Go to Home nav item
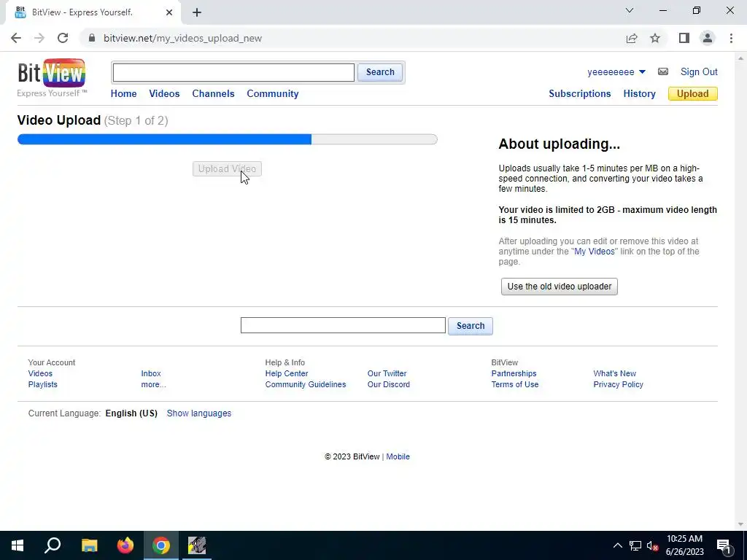 (123, 94)
